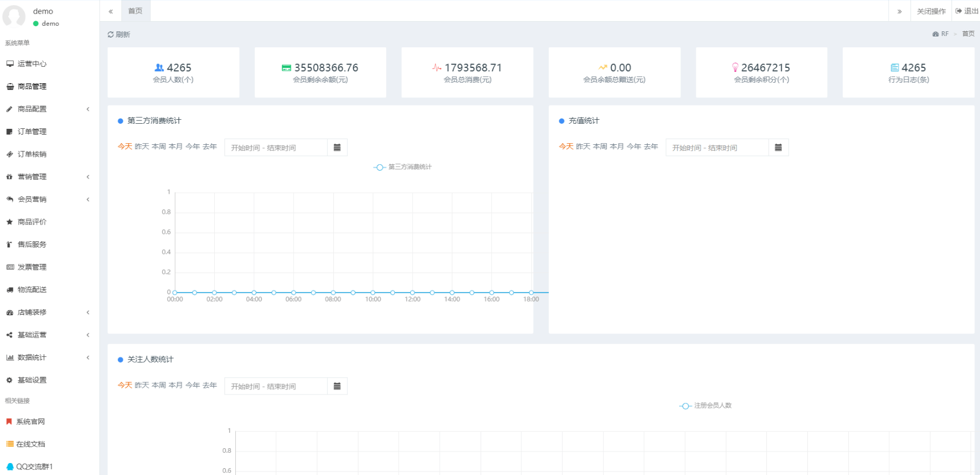Click the 会员剩余余额 card icon

[x=287, y=68]
